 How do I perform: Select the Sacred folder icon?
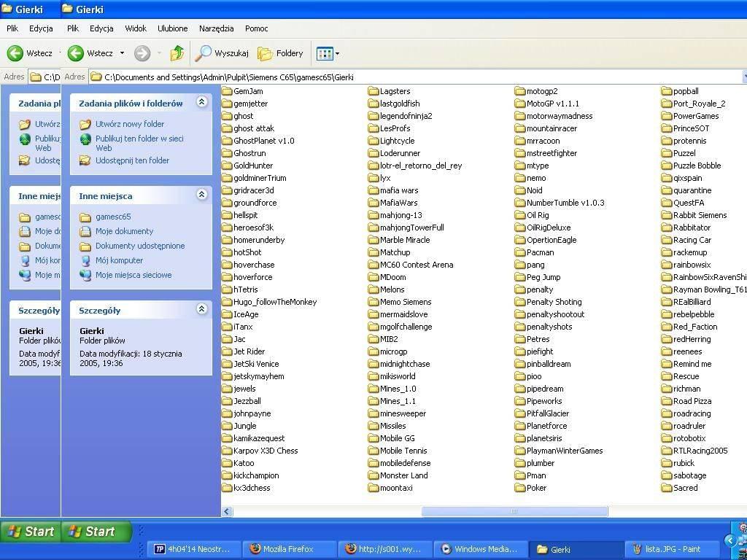tap(667, 488)
